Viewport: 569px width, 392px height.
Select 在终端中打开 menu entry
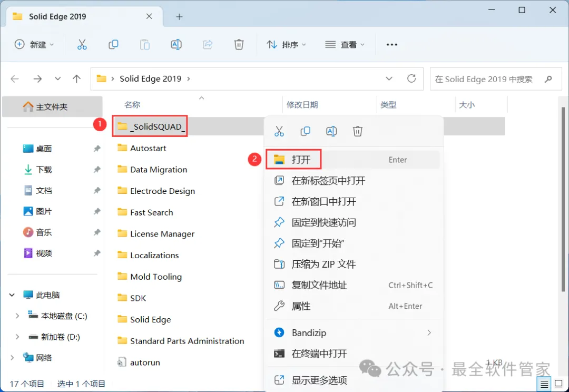tap(353, 354)
